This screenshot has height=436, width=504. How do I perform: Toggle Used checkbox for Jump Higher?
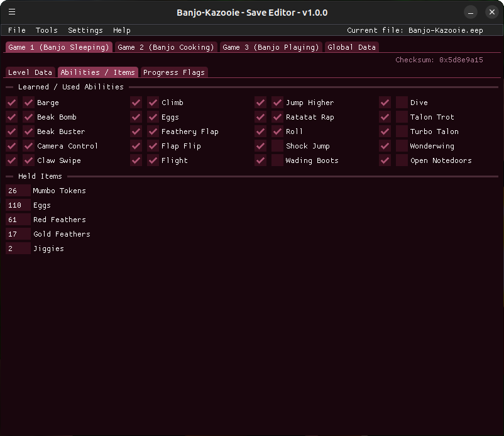point(277,103)
